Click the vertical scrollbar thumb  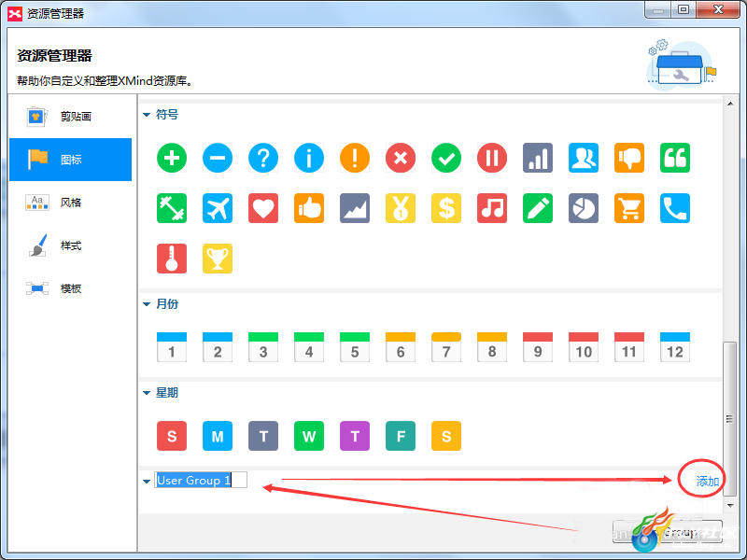pos(730,419)
